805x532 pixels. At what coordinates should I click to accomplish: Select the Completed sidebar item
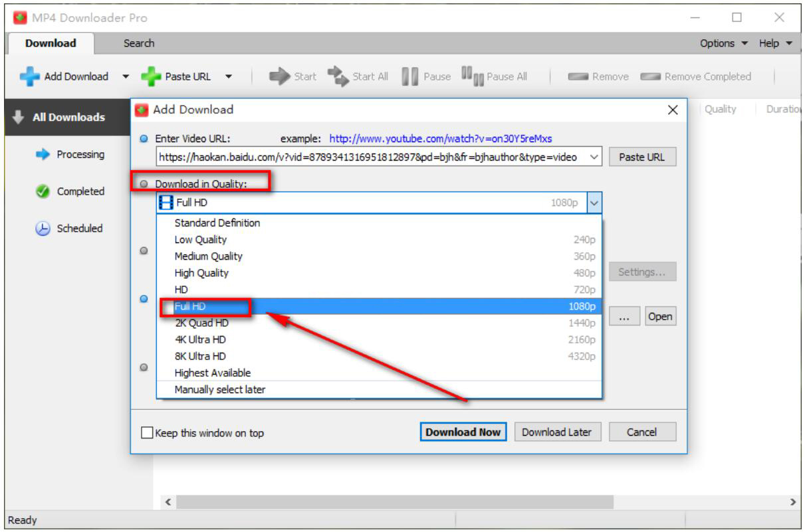pyautogui.click(x=80, y=191)
